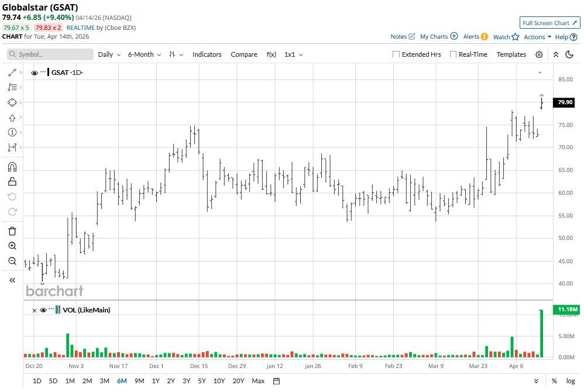The height and width of the screenshot is (392, 584).
Task: Redo the chart action
Action: 12,212
